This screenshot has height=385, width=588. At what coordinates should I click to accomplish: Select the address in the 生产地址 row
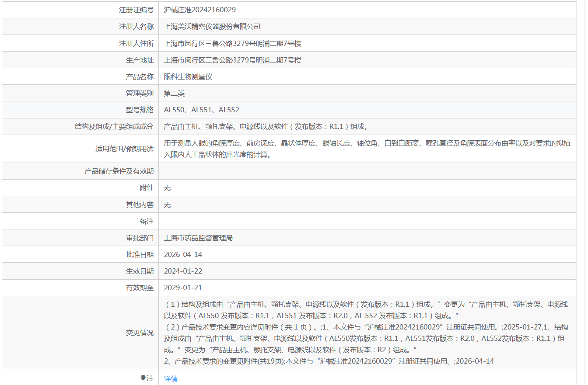[x=233, y=60]
